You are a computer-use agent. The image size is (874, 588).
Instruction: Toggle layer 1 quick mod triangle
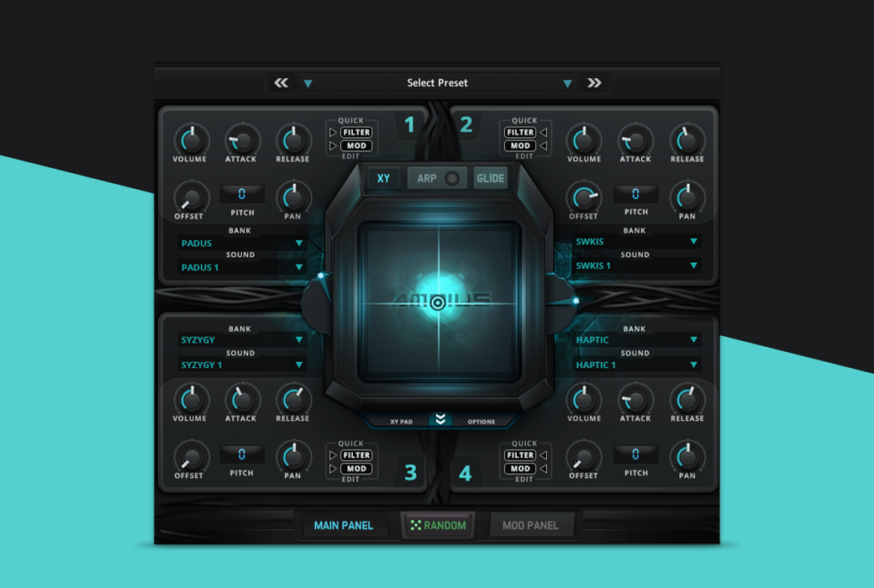[334, 145]
